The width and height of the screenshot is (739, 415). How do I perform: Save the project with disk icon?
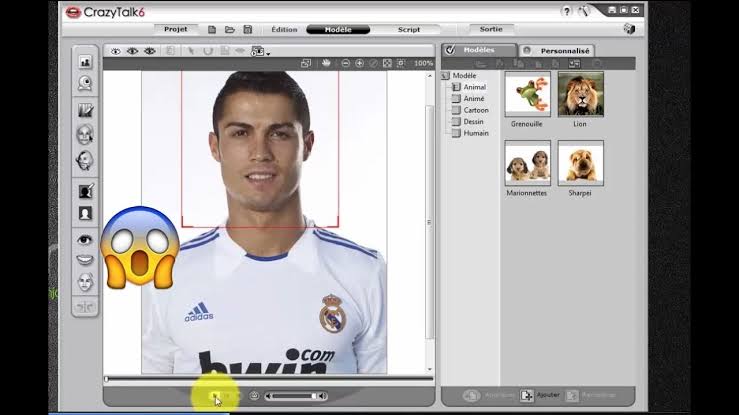[247, 29]
